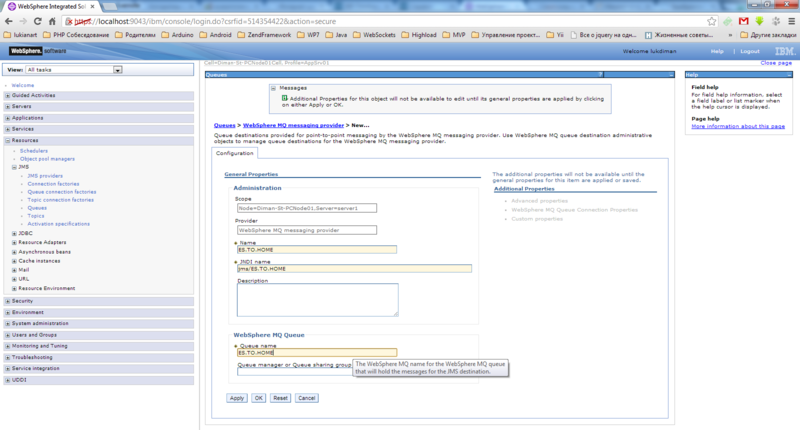Open the Gmail extension icon
800x430 pixels.
coord(743,21)
